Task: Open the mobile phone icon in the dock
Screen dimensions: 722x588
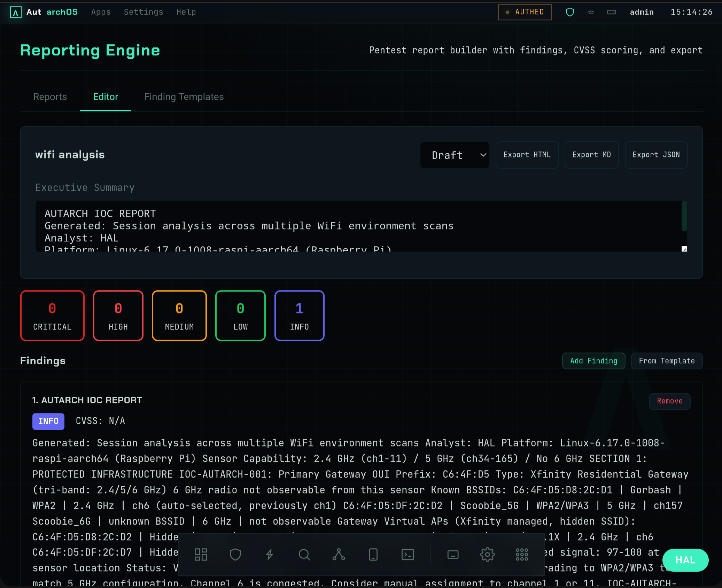Action: [x=373, y=554]
